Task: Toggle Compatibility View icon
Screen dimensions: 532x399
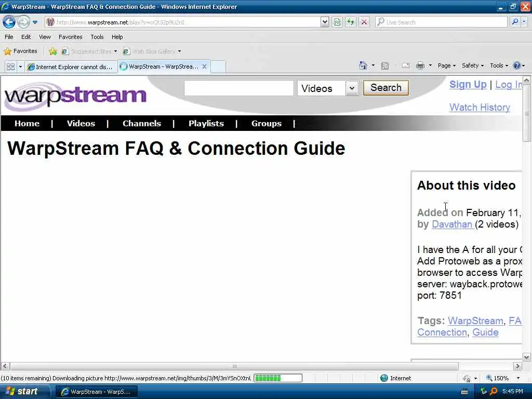Action: tap(337, 22)
